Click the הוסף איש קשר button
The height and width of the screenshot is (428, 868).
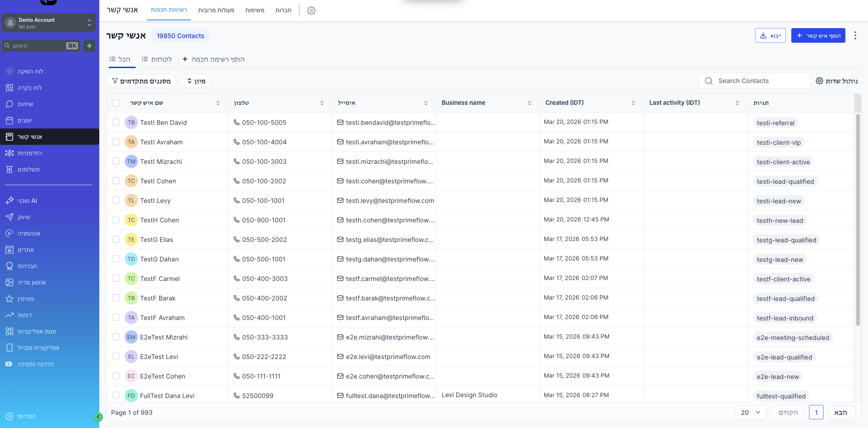pos(818,35)
